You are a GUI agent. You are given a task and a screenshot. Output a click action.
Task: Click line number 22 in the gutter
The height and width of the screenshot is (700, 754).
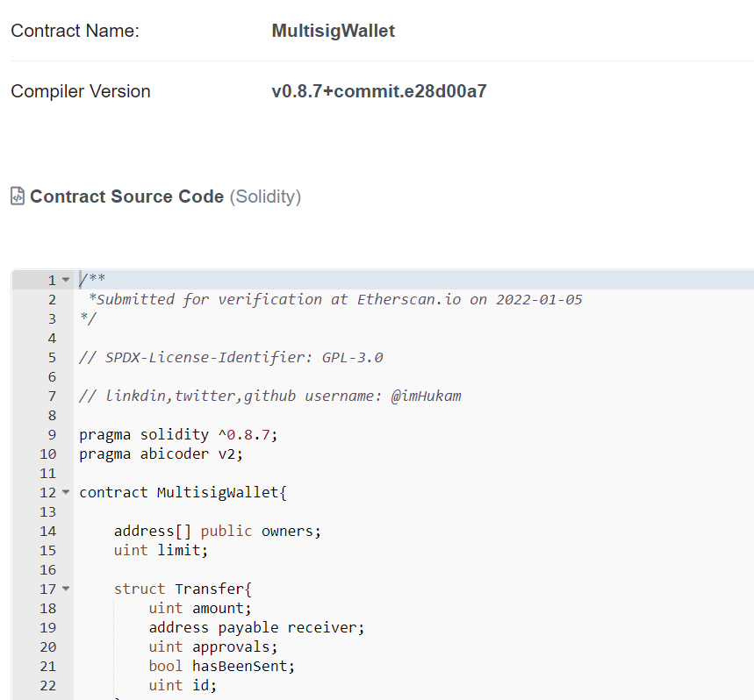[x=47, y=686]
